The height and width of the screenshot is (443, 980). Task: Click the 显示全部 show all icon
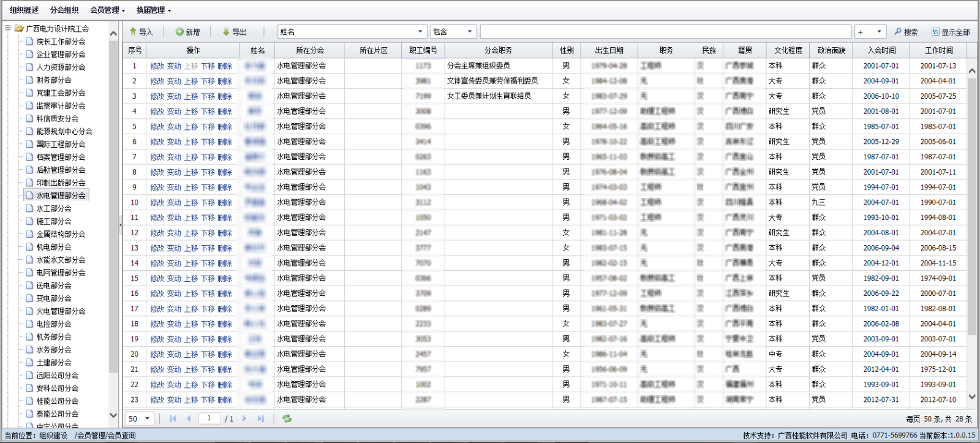point(935,32)
